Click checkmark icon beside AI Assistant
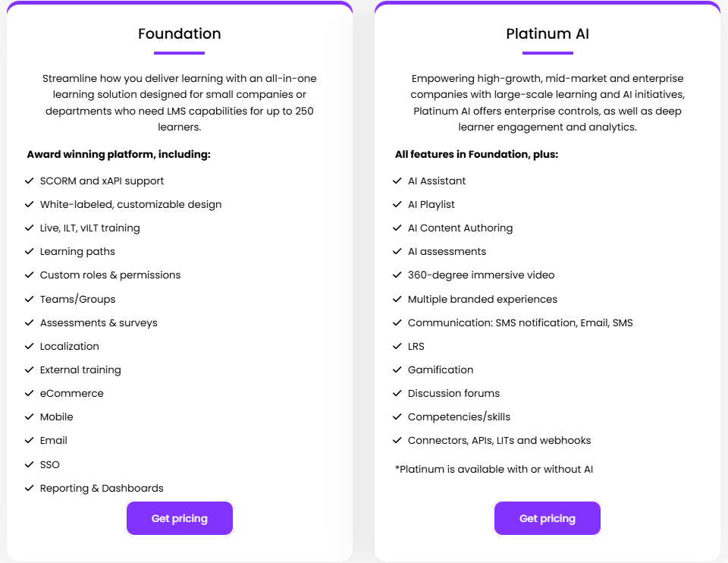 397,181
